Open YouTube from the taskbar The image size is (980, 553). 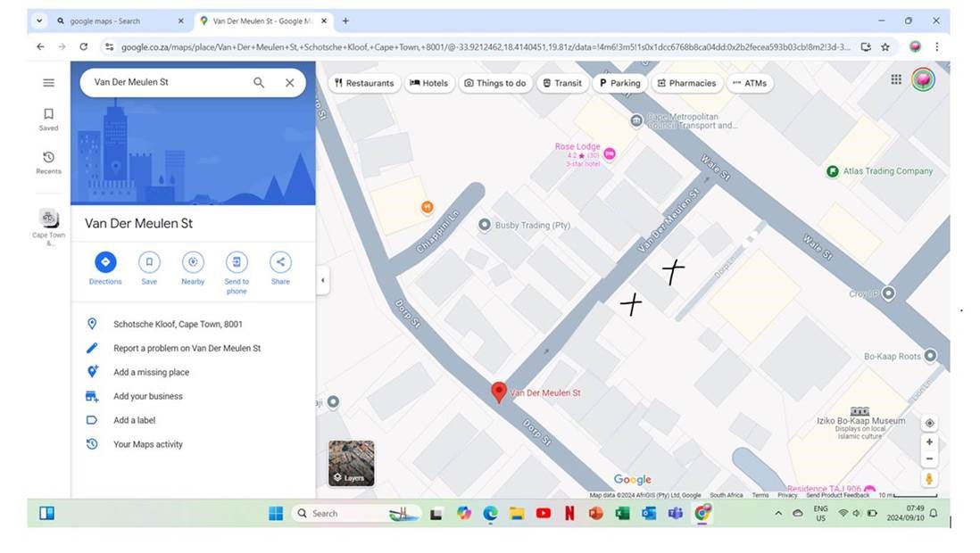click(x=544, y=513)
